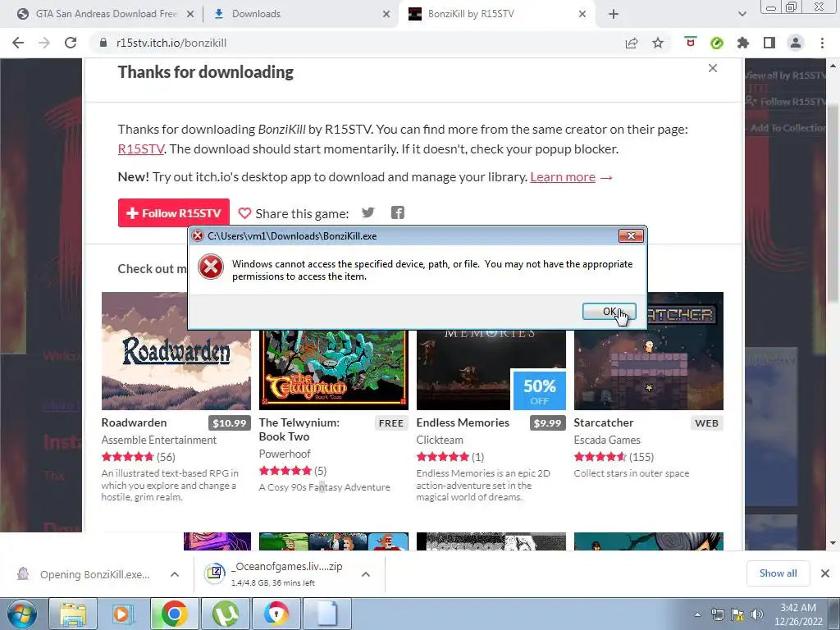Click Learn more about the desktop app
The height and width of the screenshot is (630, 840).
tap(563, 177)
